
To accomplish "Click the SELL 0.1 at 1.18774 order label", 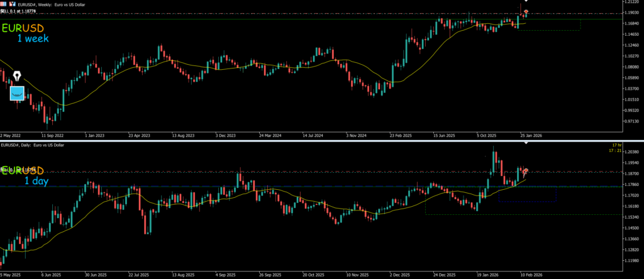I will point(18,11).
